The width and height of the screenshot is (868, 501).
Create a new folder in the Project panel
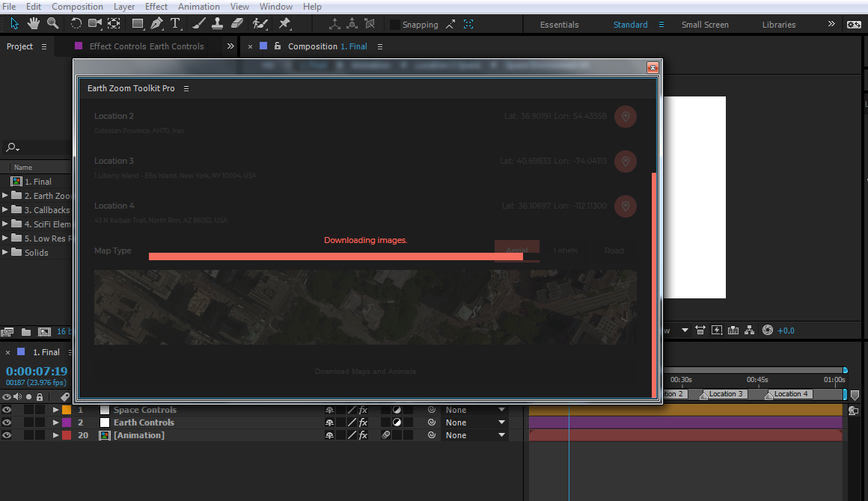pyautogui.click(x=26, y=332)
